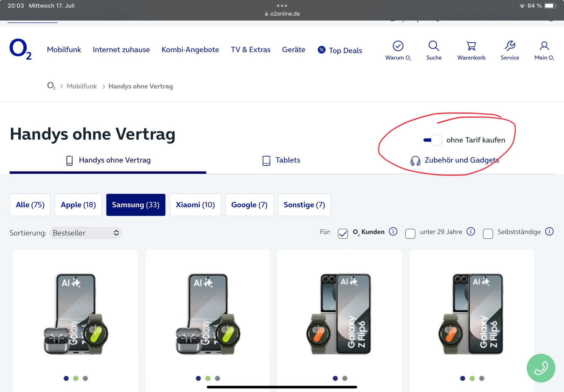Toggle the ohne Tarif kaufen switch
Screen dimensions: 564x392
[x=432, y=140]
